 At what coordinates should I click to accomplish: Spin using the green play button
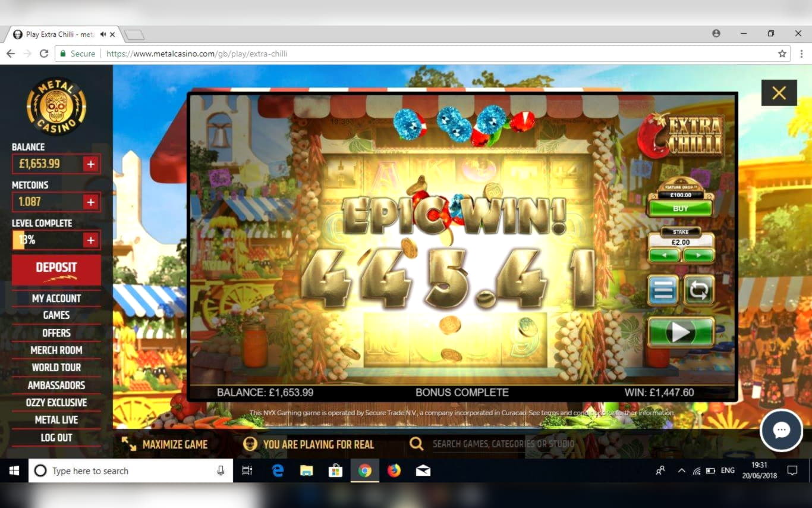[x=681, y=332]
